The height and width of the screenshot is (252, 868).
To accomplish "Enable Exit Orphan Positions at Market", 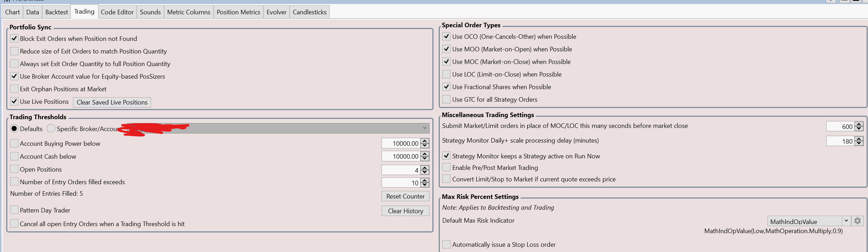I will click(14, 89).
